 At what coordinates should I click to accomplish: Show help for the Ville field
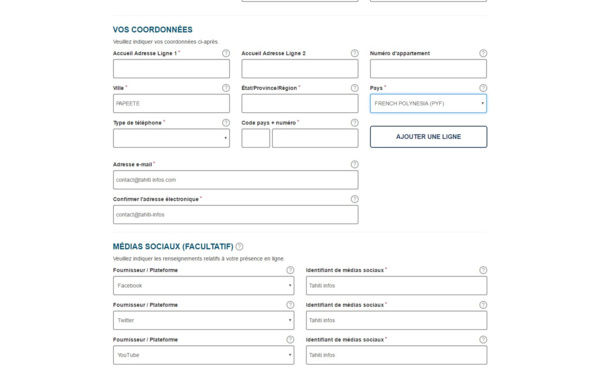click(x=226, y=88)
